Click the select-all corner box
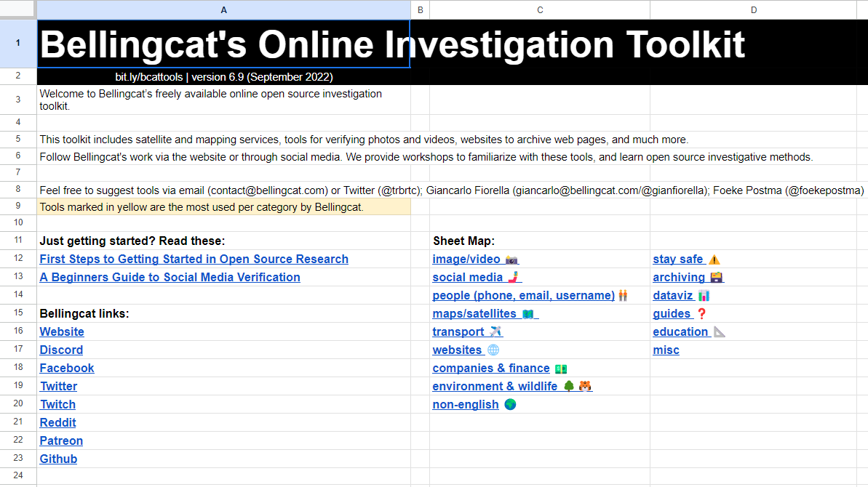The height and width of the screenshot is (487, 868). (17, 9)
